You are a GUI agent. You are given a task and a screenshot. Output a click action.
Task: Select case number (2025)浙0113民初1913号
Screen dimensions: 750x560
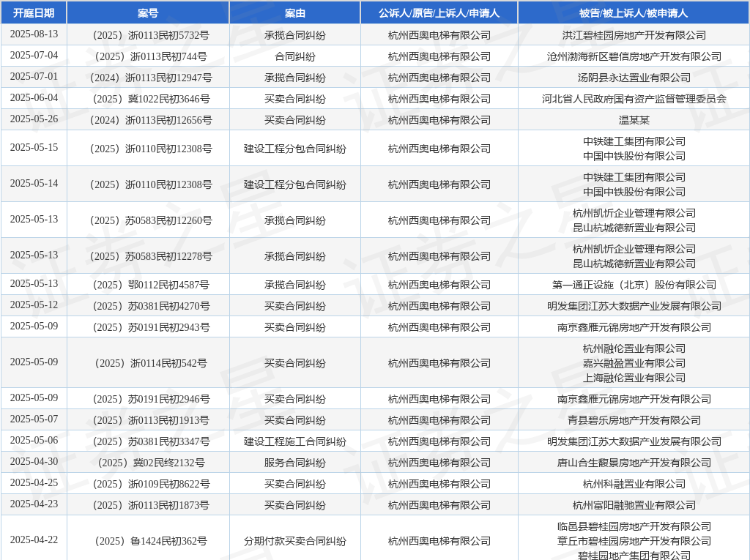click(151, 420)
